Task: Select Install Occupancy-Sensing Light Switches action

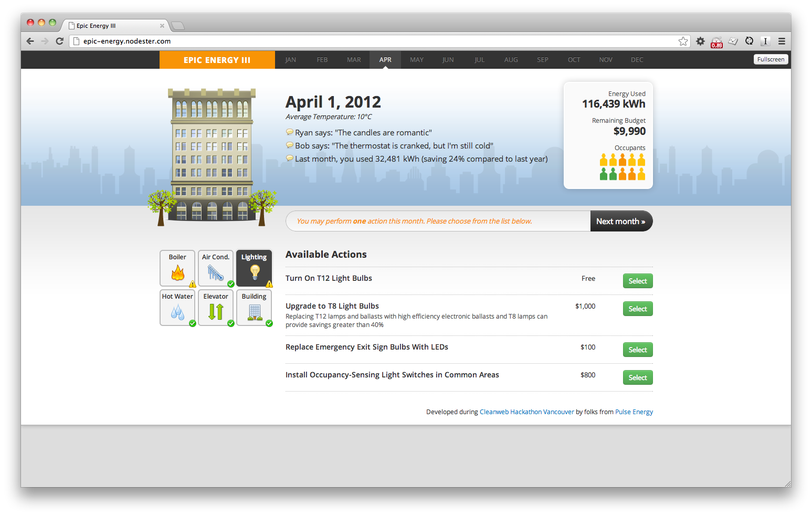Action: [637, 378]
